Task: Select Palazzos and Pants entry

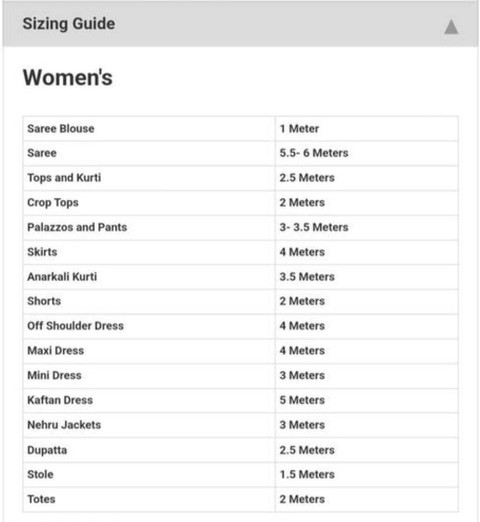Action: pos(240,227)
